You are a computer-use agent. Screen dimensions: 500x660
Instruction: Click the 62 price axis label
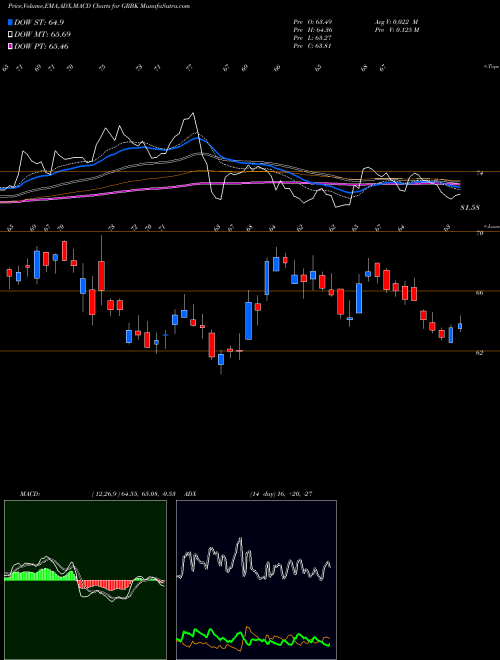479,353
